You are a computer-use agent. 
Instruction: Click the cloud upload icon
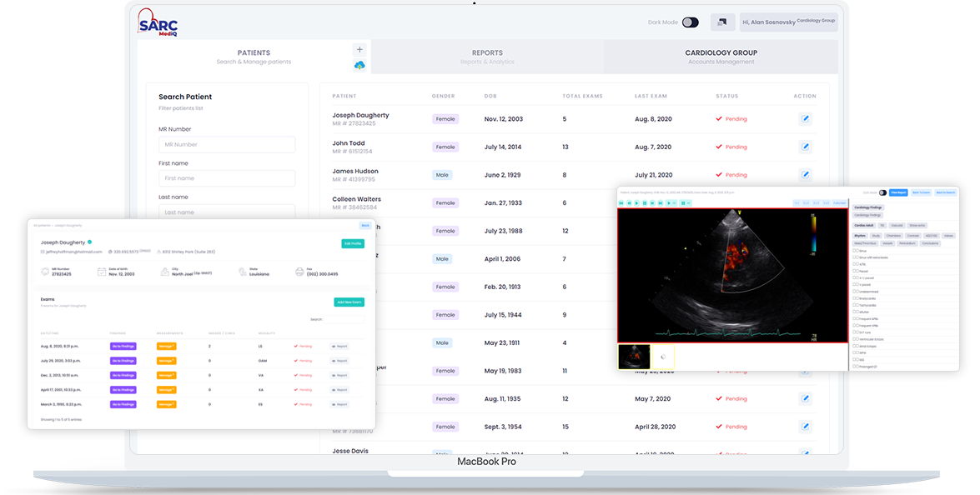point(359,65)
